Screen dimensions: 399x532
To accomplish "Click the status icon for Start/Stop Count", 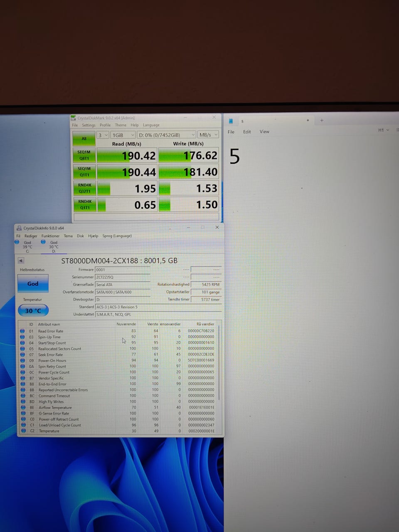I will (x=22, y=342).
